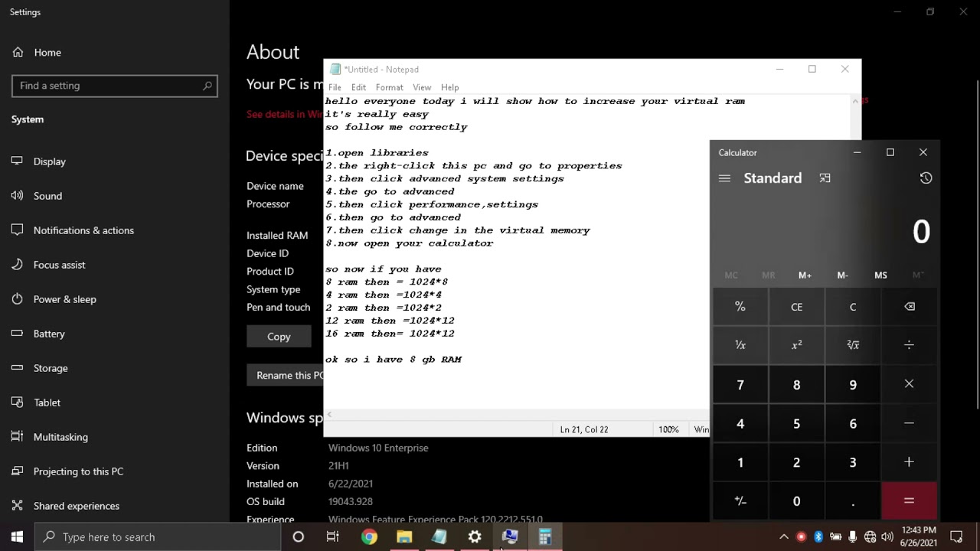Click the x squared key
The image size is (980, 551).
coord(796,345)
